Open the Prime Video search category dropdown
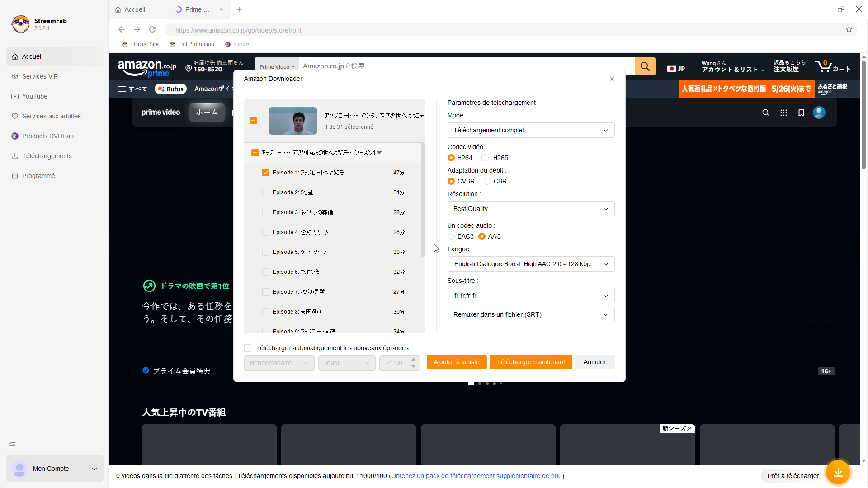Image resolution: width=868 pixels, height=488 pixels. [277, 66]
